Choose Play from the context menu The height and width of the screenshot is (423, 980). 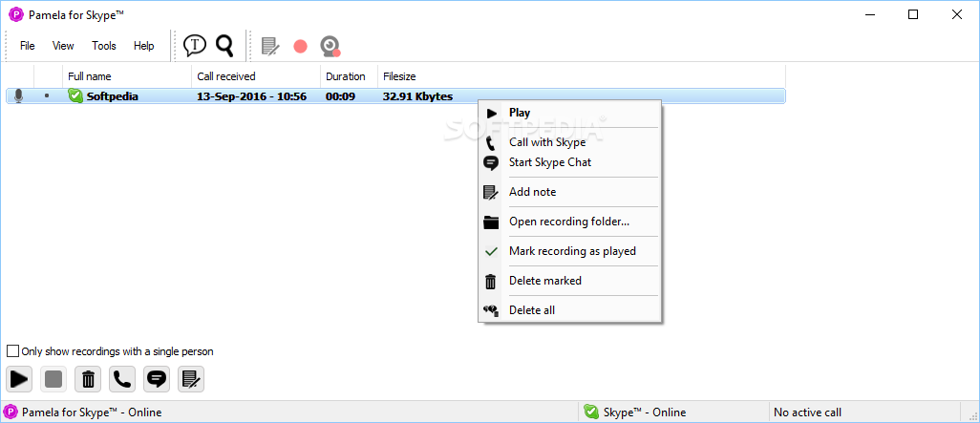pos(568,113)
